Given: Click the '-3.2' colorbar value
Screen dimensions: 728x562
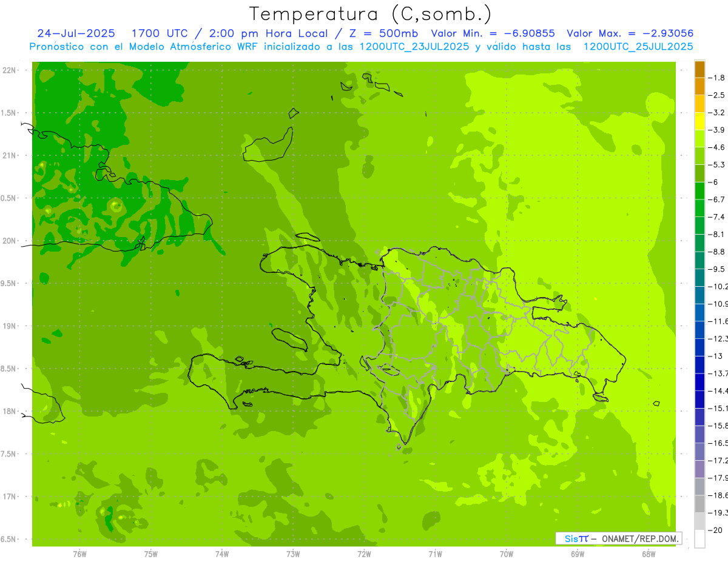Looking at the screenshot, I should (x=717, y=112).
